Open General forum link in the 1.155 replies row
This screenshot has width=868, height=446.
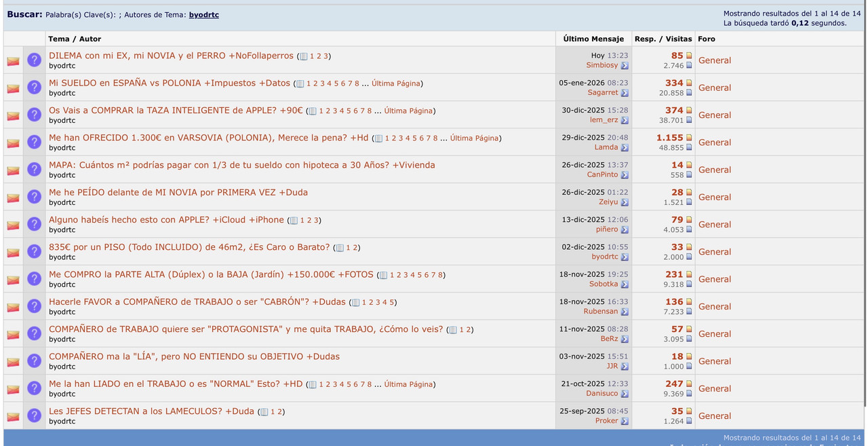tap(715, 143)
